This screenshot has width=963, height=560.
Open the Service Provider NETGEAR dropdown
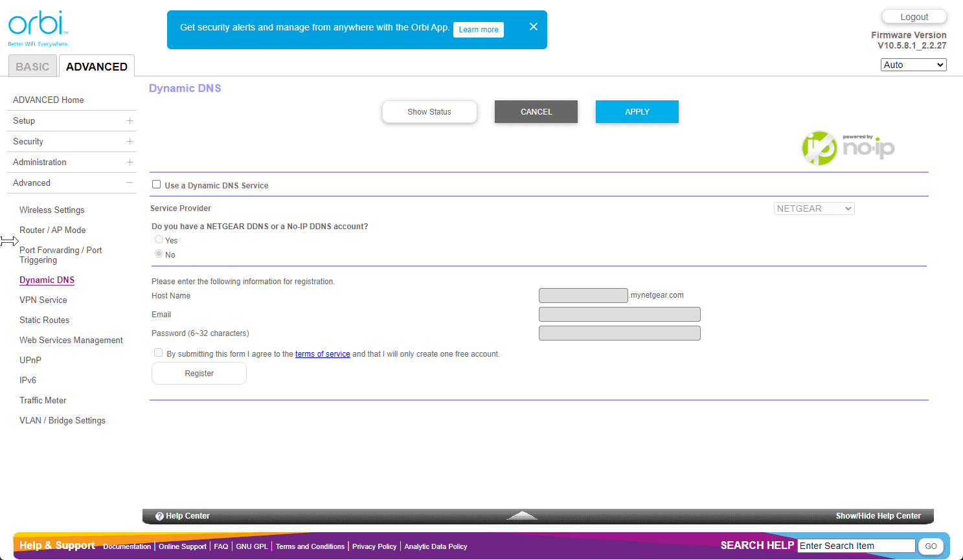pyautogui.click(x=813, y=208)
